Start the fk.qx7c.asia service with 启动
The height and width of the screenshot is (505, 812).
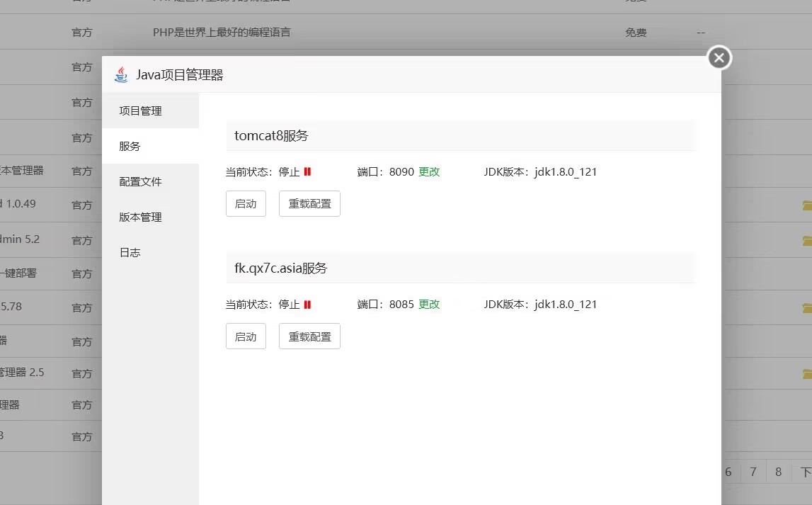pos(246,336)
